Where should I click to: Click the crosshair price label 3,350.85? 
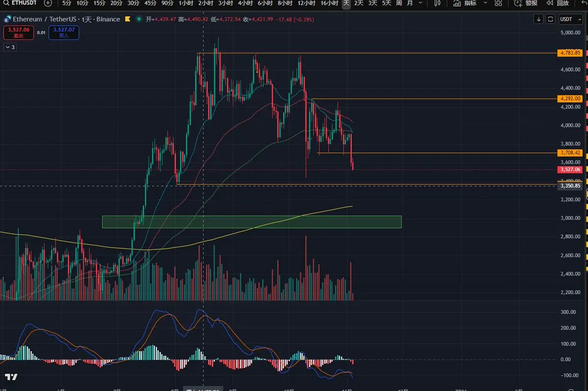[x=570, y=186]
